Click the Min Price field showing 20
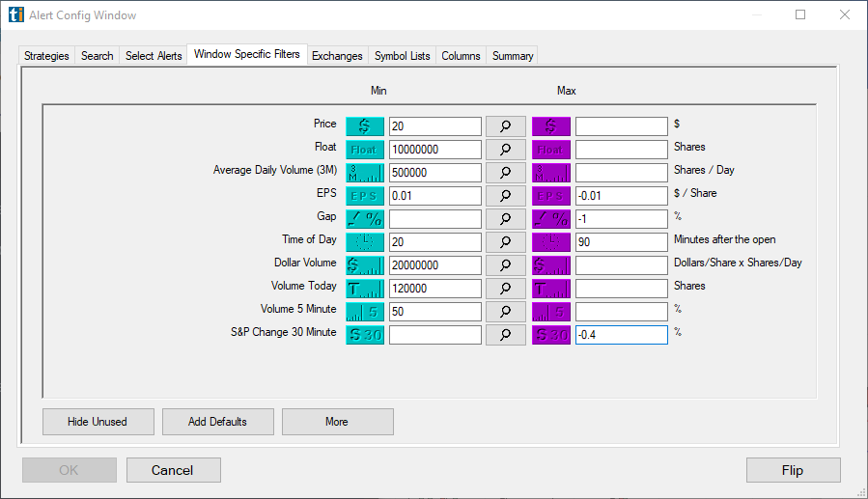Screen dimensions: 868x499 (x=435, y=126)
